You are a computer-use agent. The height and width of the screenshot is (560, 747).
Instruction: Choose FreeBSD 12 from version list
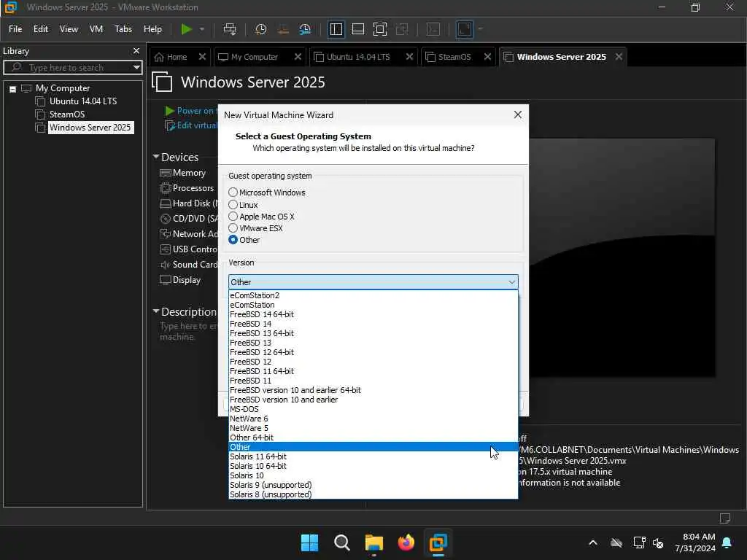tap(373, 362)
